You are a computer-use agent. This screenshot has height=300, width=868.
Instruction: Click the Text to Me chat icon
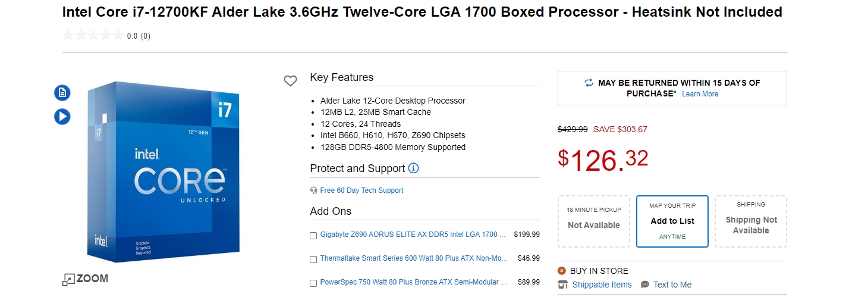645,285
